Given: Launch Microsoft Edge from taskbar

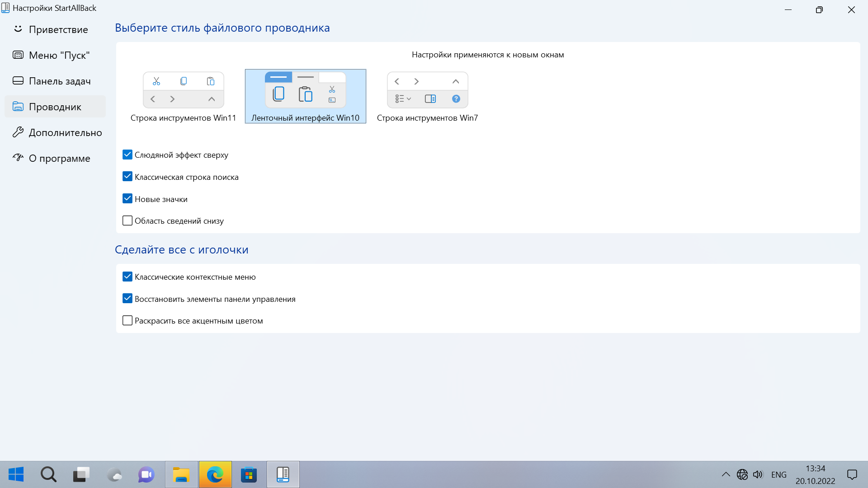Looking at the screenshot, I should click(x=215, y=474).
